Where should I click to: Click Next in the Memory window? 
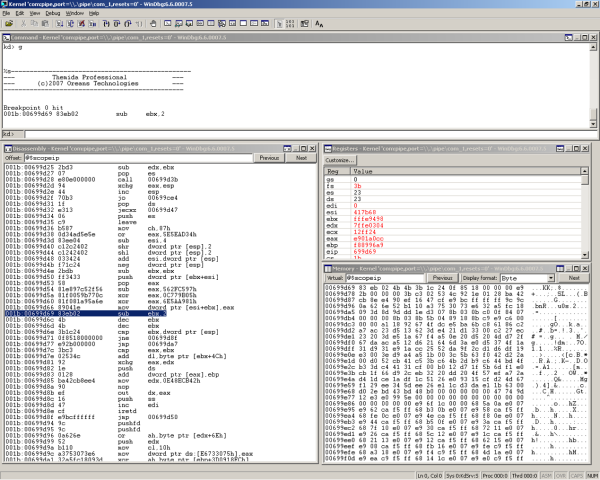[574, 278]
